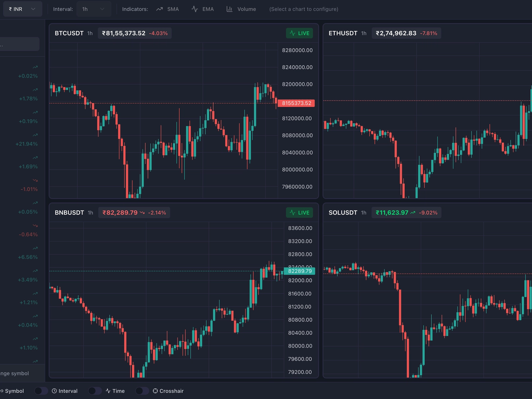The width and height of the screenshot is (532, 399).
Task: Click downtrend icon above -1.01% in sidebar
Action: (35, 180)
